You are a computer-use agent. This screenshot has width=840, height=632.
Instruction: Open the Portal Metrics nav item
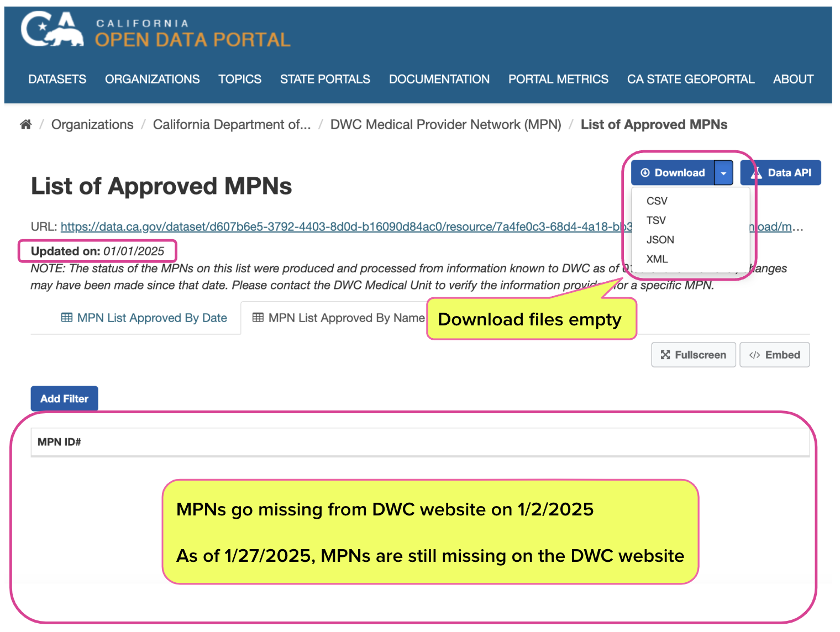(558, 79)
